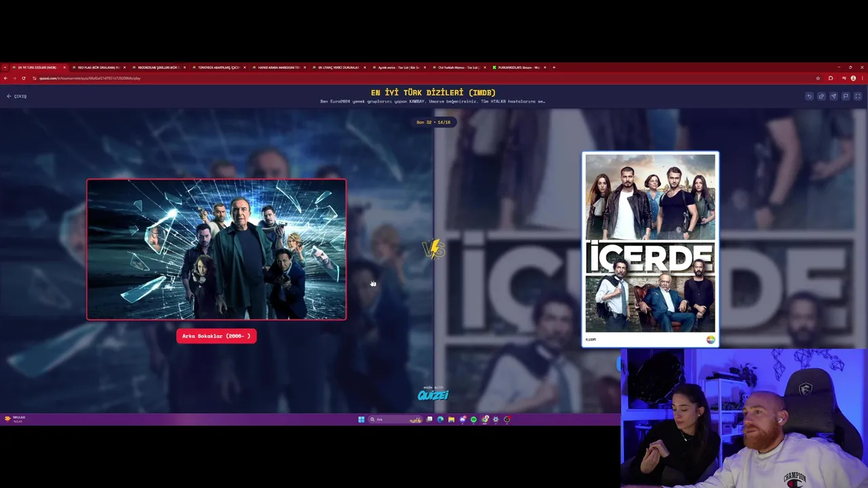
Task: Open the settings gear icon in taskbar
Action: (496, 420)
